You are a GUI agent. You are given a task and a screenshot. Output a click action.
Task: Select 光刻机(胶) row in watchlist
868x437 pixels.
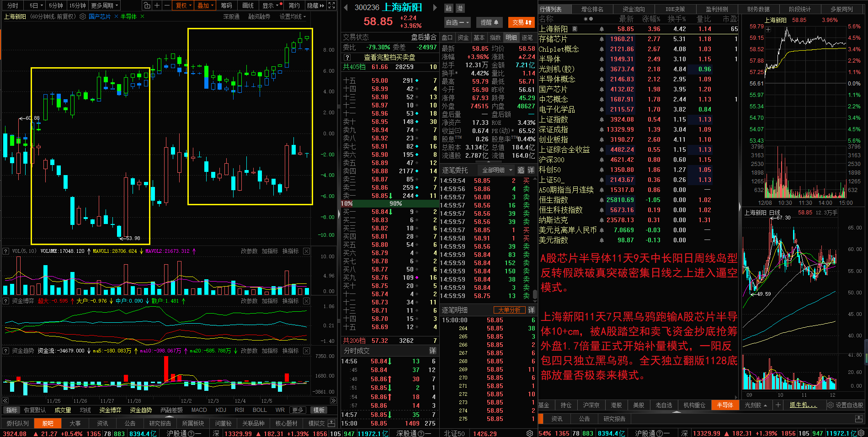[638, 69]
